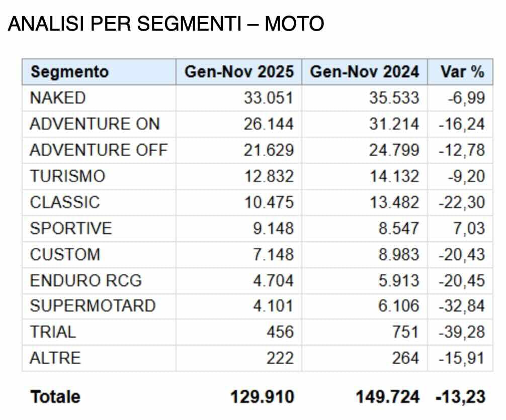
Task: Select the SUPERMOTARD variation -32,84
Action: point(462,306)
